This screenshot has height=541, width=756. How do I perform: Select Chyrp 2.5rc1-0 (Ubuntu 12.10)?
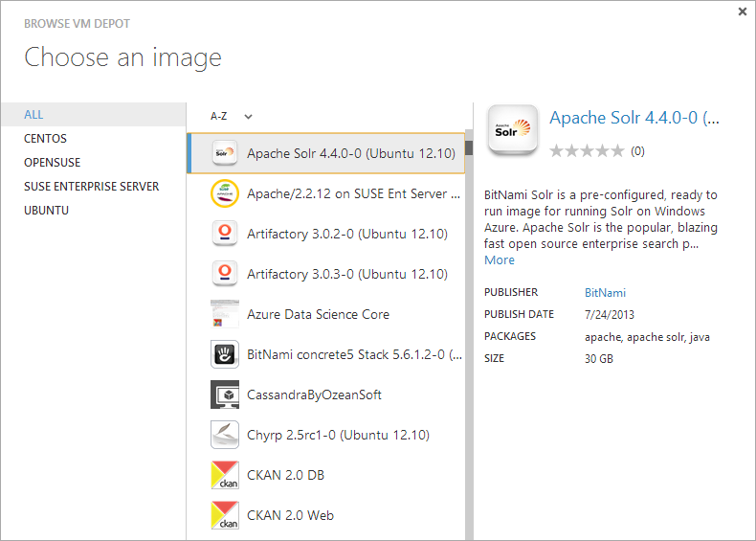click(326, 435)
